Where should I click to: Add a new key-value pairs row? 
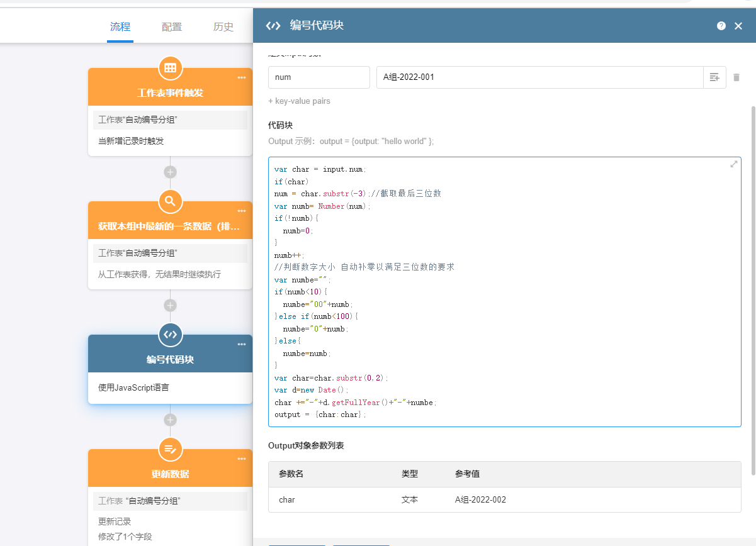pyautogui.click(x=299, y=101)
